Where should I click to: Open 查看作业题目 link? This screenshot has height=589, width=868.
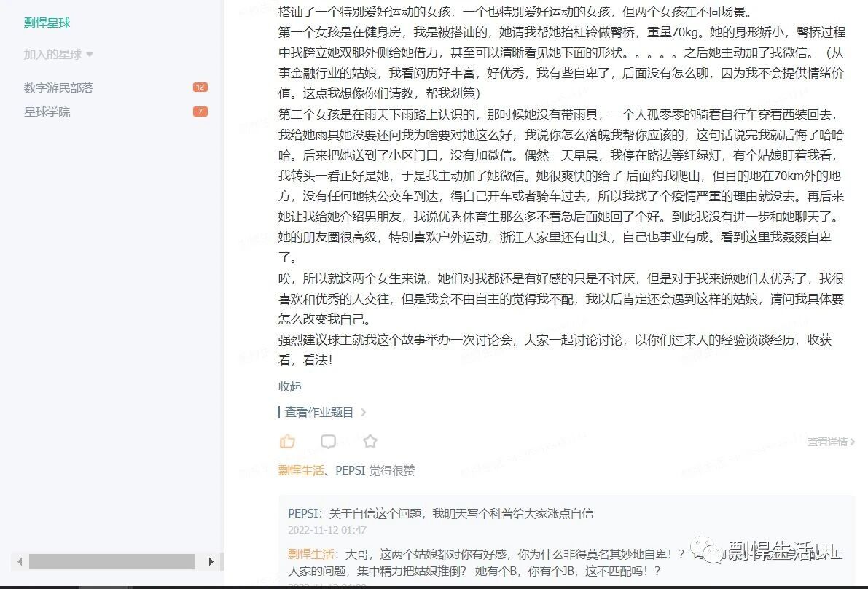(319, 412)
